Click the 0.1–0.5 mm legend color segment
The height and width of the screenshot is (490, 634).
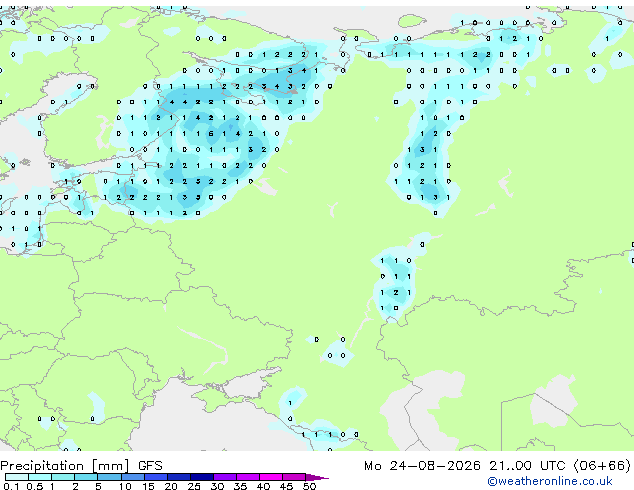pyautogui.click(x=17, y=477)
